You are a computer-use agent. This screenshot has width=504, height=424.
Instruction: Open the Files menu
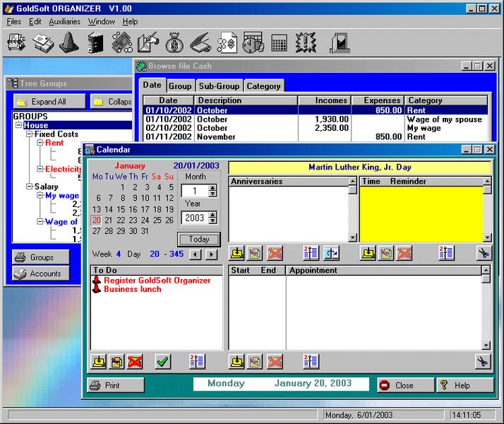click(14, 22)
